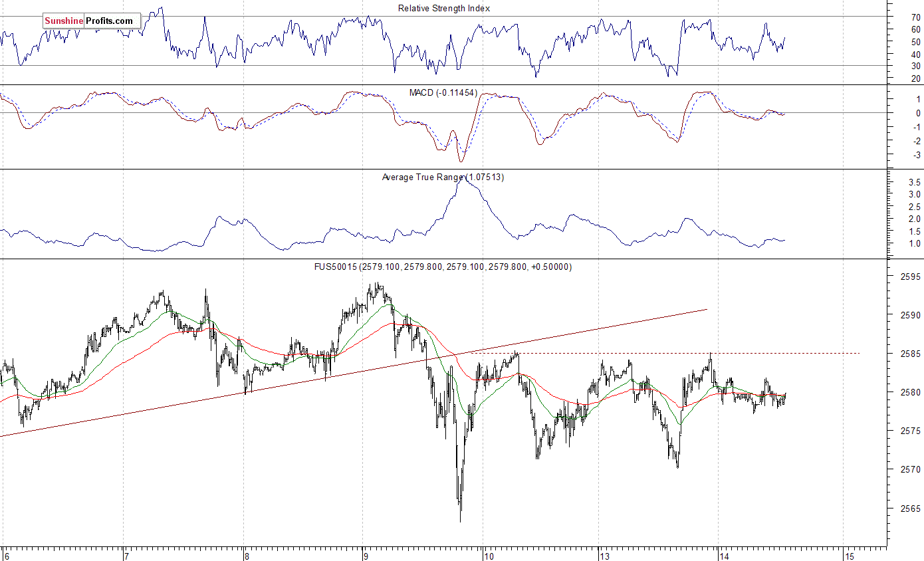Click date label 9 on the time axis
The width and height of the screenshot is (924, 561).
tap(366, 555)
